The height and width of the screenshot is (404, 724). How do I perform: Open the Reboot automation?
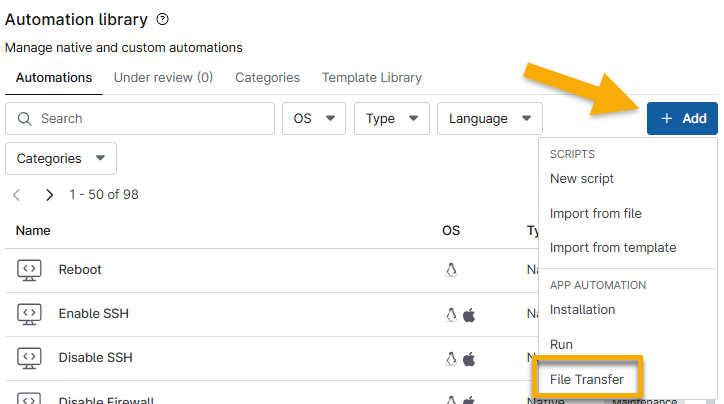pyautogui.click(x=80, y=270)
